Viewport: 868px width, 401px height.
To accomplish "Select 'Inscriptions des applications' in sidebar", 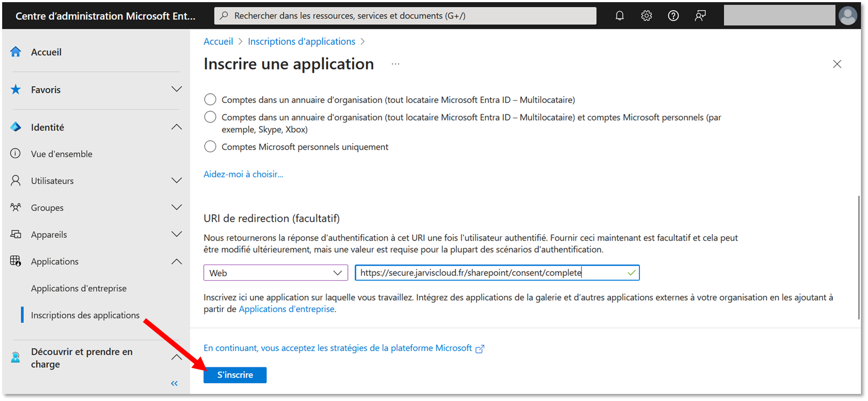I will pyautogui.click(x=85, y=315).
